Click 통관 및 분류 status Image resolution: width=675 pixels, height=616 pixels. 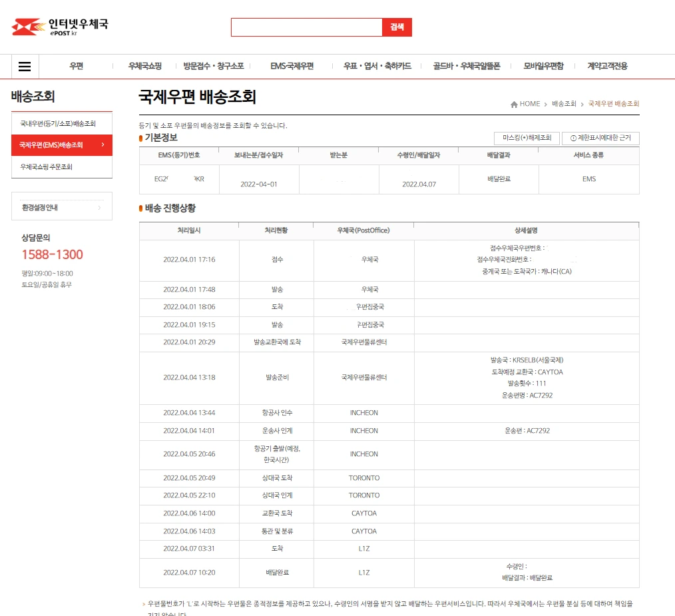277,531
